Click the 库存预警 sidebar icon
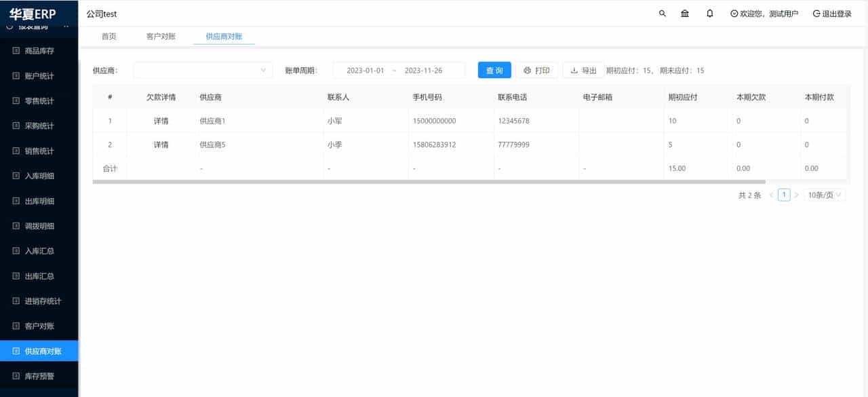Screen dimensions: 868x397 [16, 376]
